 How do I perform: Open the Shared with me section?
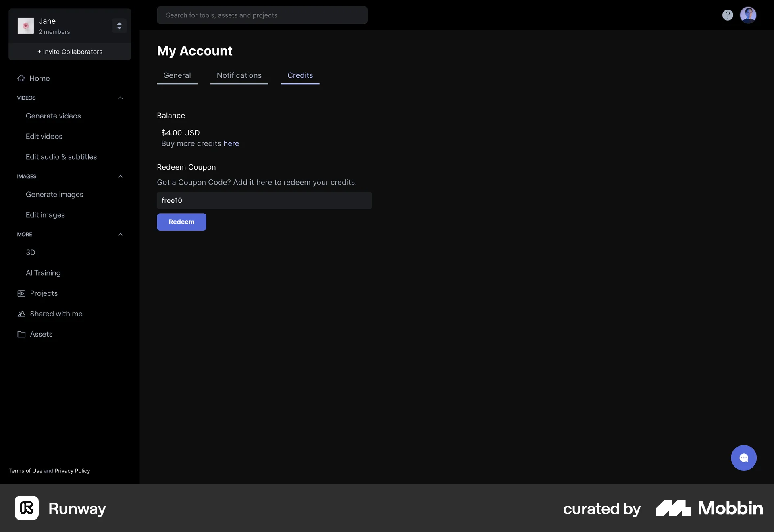coord(56,314)
